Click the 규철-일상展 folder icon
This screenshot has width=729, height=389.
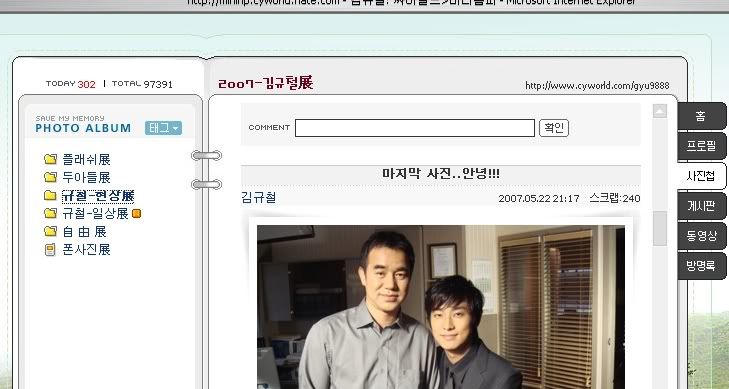point(50,213)
